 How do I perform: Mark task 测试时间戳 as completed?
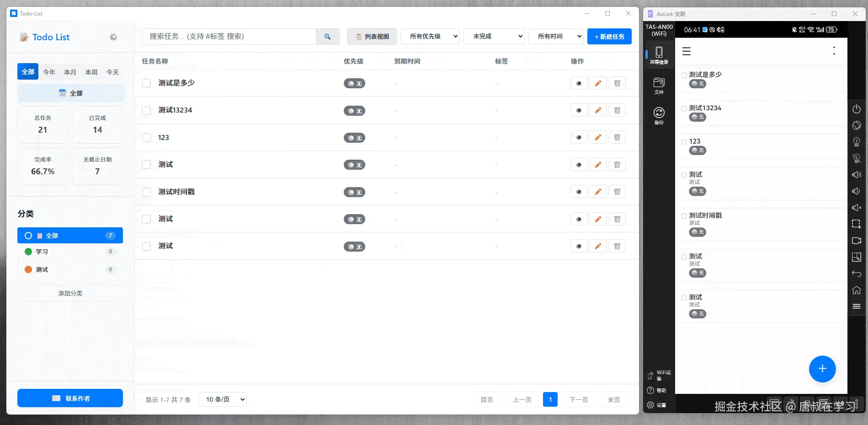point(146,192)
